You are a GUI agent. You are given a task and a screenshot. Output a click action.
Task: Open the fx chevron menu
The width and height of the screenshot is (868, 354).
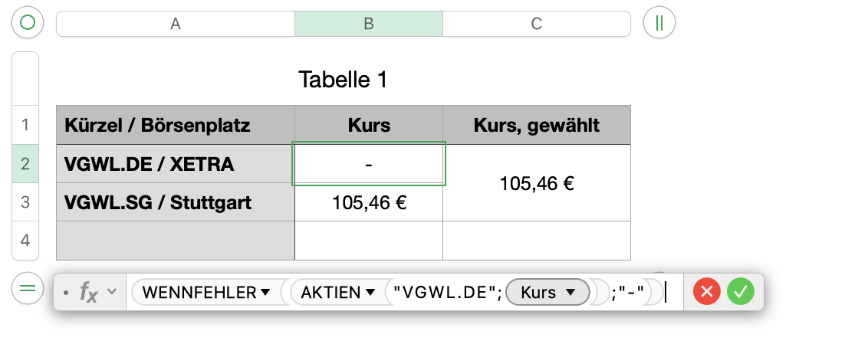pos(112,292)
